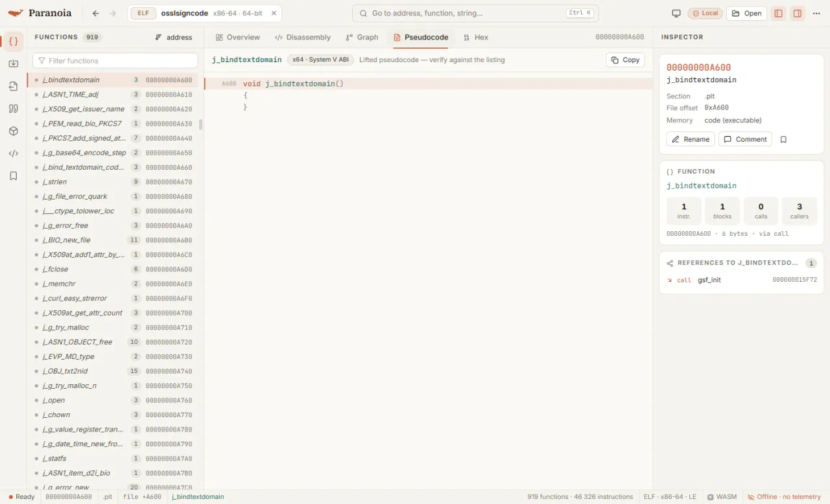Add a comment with Comment button
This screenshot has width=830, height=504.
pos(745,139)
